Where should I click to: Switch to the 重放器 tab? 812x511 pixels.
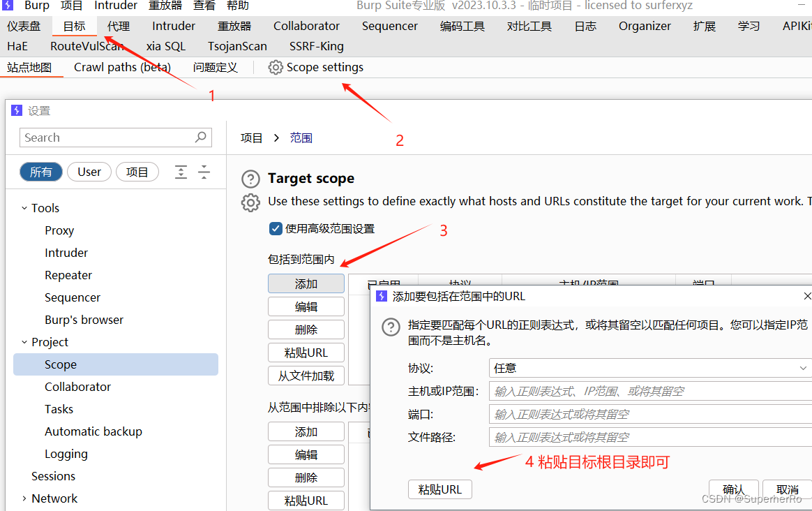234,26
